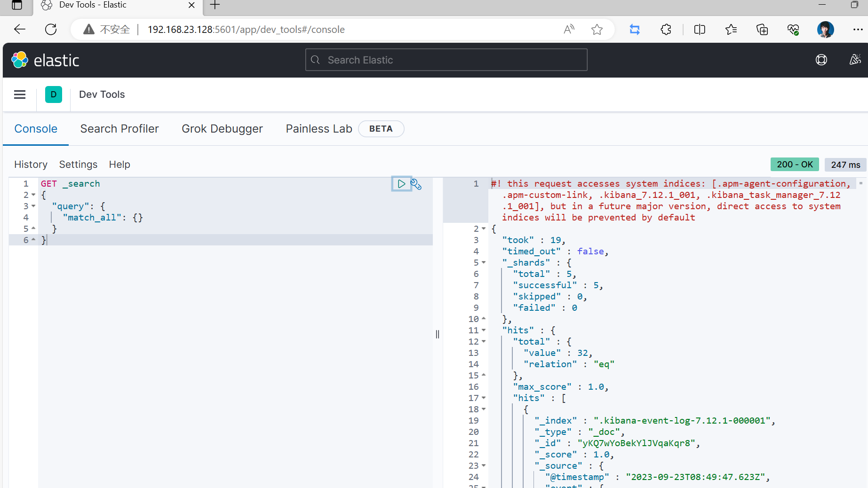Reload the page with the refresh icon

tap(51, 29)
